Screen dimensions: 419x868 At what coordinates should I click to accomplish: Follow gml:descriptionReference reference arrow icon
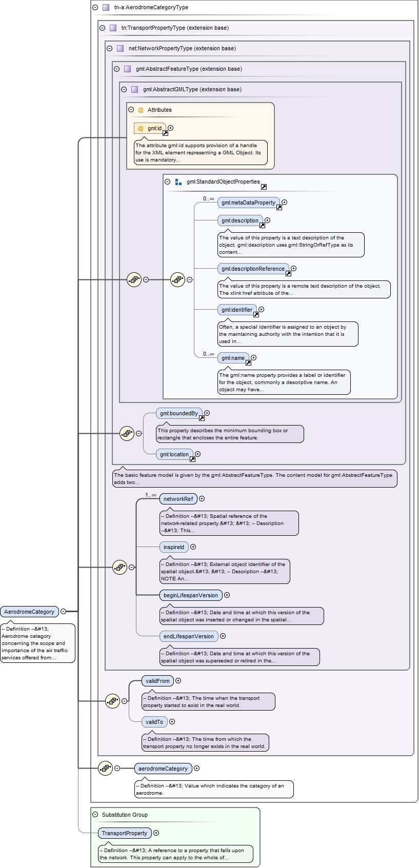288,274
